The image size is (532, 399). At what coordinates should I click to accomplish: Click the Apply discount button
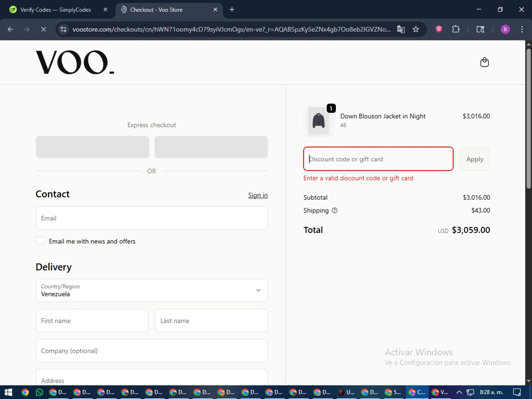[x=475, y=159]
